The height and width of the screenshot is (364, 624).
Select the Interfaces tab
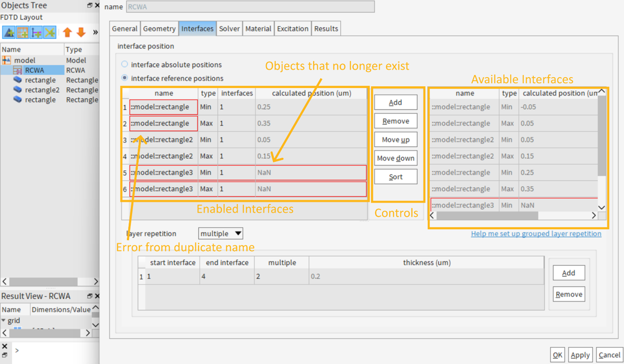click(x=197, y=29)
